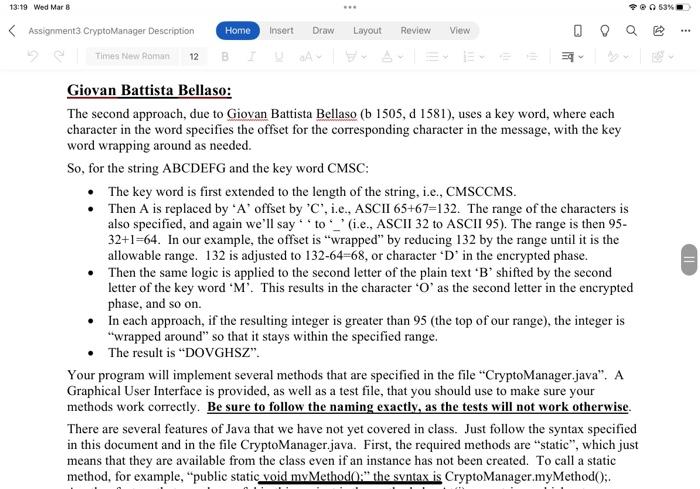The width and height of the screenshot is (700, 489).
Task: Tap the headphones status icon
Action: tap(652, 7)
